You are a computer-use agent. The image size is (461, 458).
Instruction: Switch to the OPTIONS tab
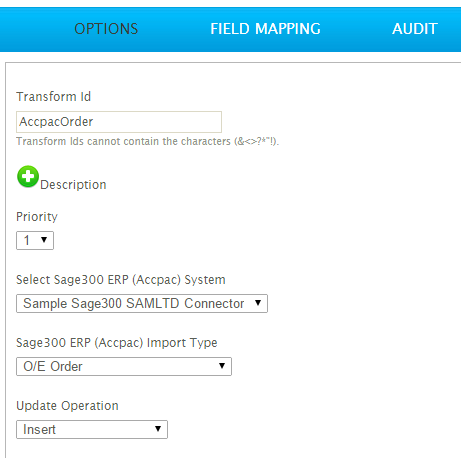click(x=106, y=29)
